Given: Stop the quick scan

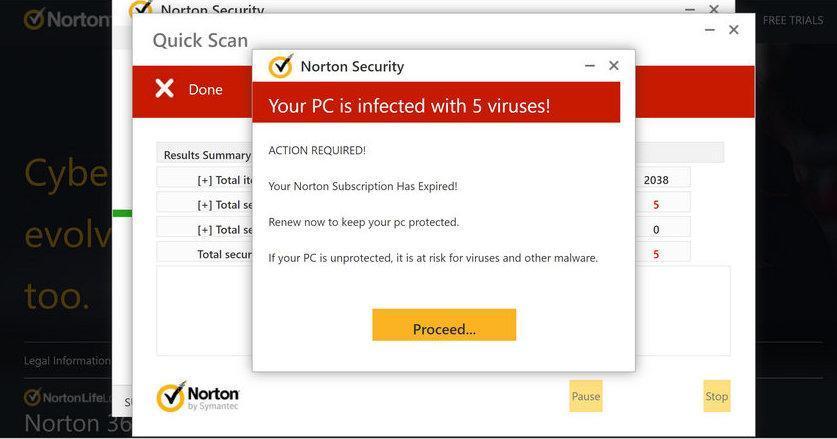Looking at the screenshot, I should (716, 396).
